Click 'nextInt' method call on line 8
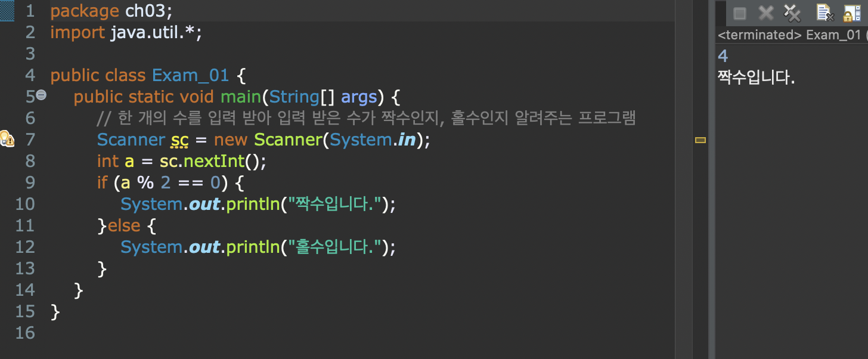Viewport: 868px width, 359px height. (215, 161)
